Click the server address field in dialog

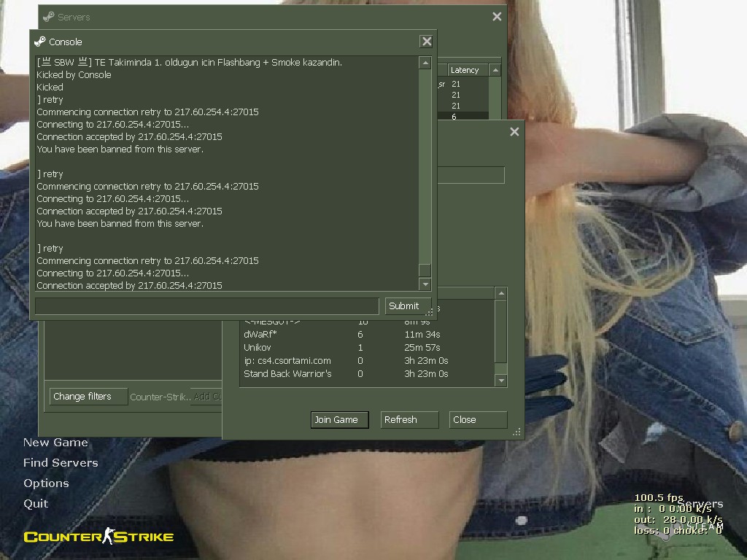pyautogui.click(x=471, y=175)
